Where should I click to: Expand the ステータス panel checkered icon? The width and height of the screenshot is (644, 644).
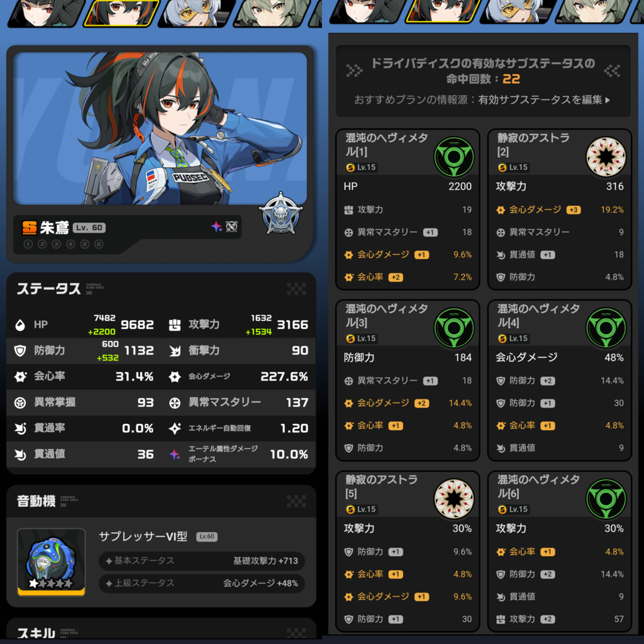pyautogui.click(x=296, y=289)
